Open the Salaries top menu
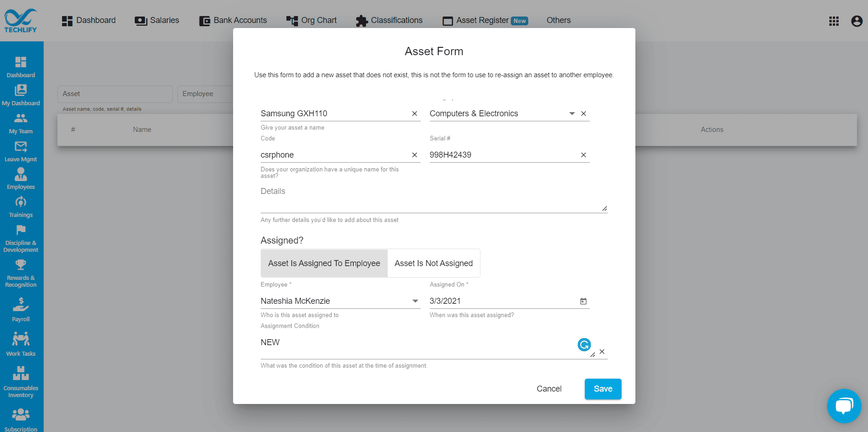This screenshot has width=868, height=432. click(x=157, y=21)
